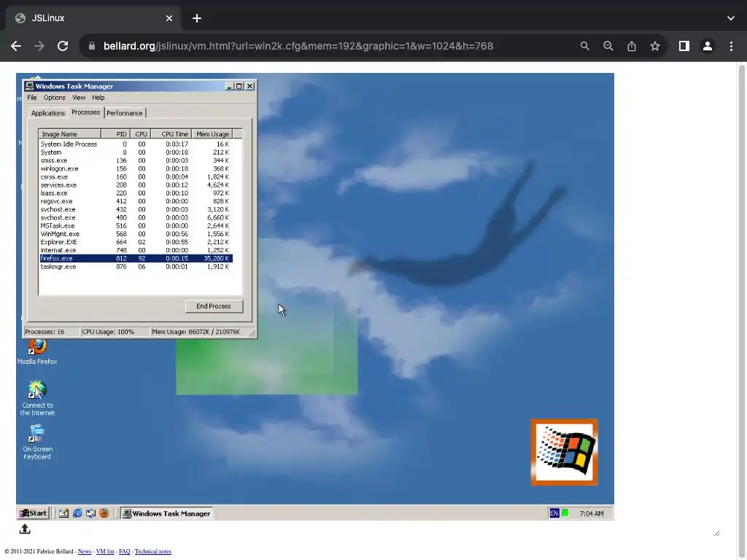Click Show Desktop in quick launch
The width and height of the screenshot is (747, 560).
click(x=63, y=513)
